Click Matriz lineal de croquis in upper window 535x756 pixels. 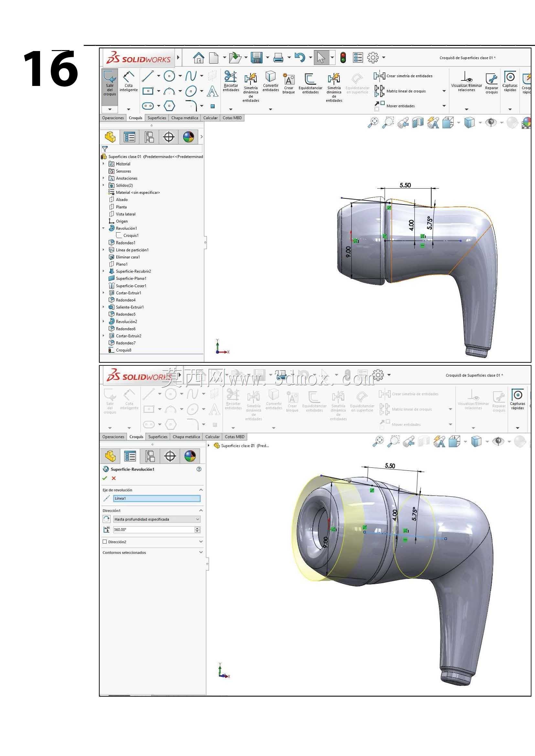pos(400,91)
